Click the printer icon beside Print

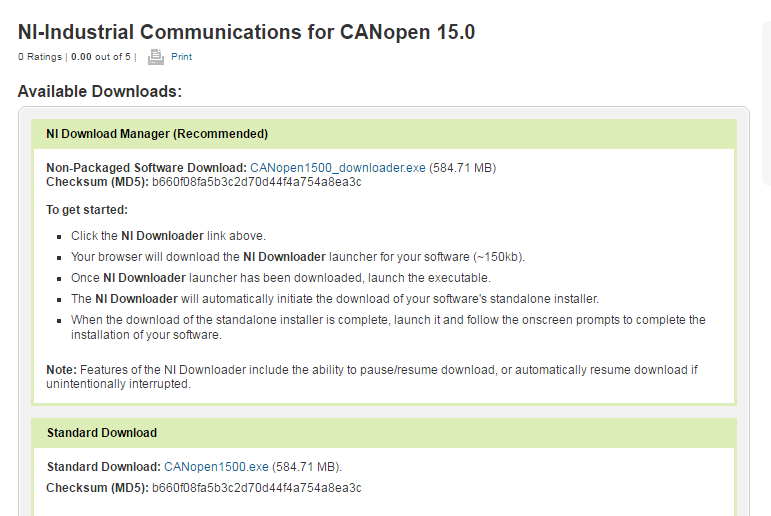point(155,57)
